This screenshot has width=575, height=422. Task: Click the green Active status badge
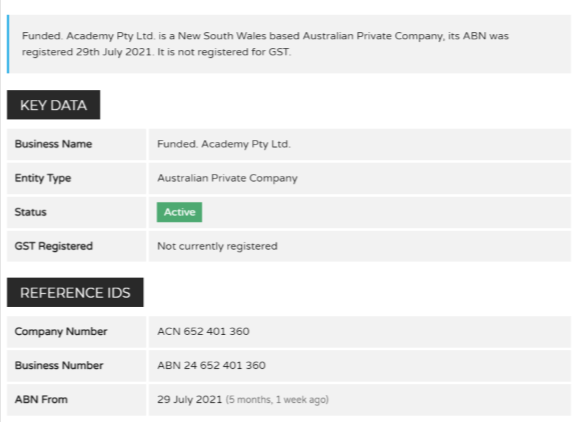coord(179,212)
